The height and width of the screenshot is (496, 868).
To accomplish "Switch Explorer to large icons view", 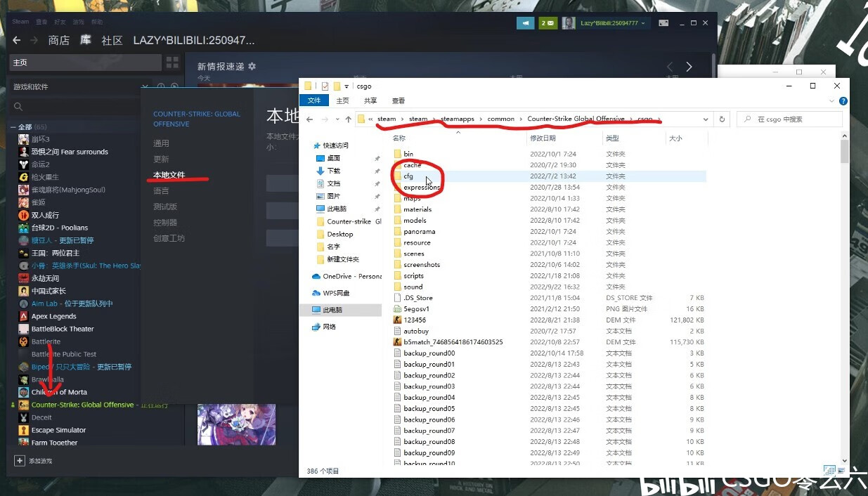I will tap(841, 470).
